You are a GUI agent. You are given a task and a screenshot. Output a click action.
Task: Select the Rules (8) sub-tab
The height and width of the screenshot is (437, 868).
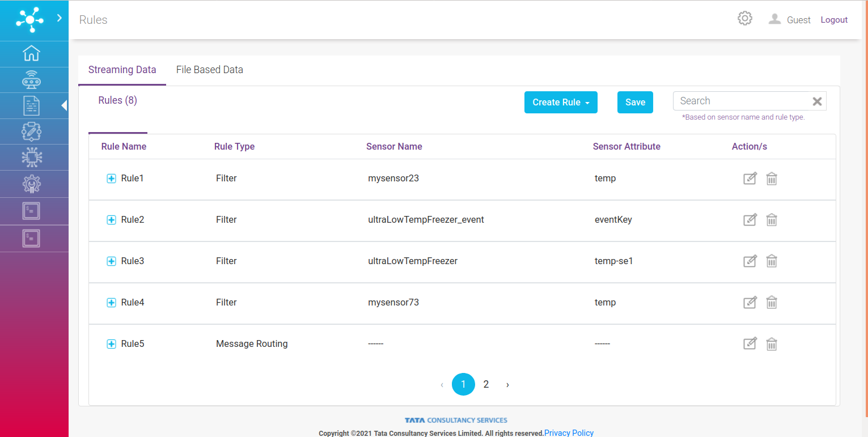[118, 101]
